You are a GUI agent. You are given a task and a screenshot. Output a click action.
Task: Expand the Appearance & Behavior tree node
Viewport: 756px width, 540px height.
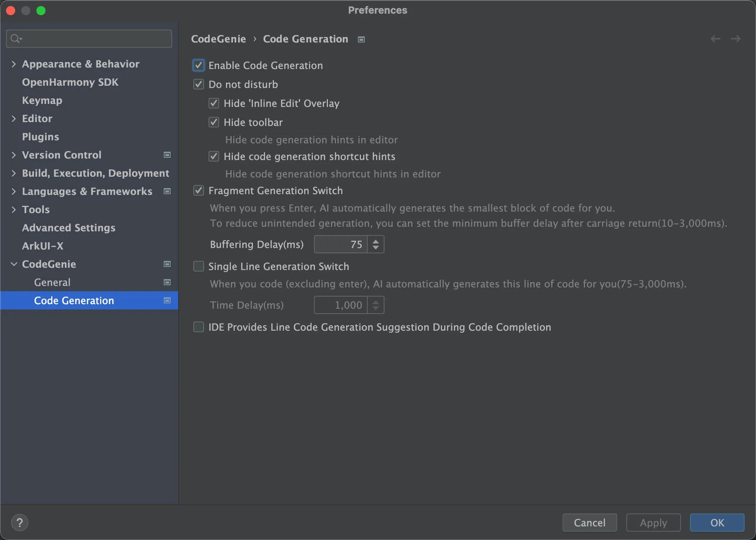(14, 64)
